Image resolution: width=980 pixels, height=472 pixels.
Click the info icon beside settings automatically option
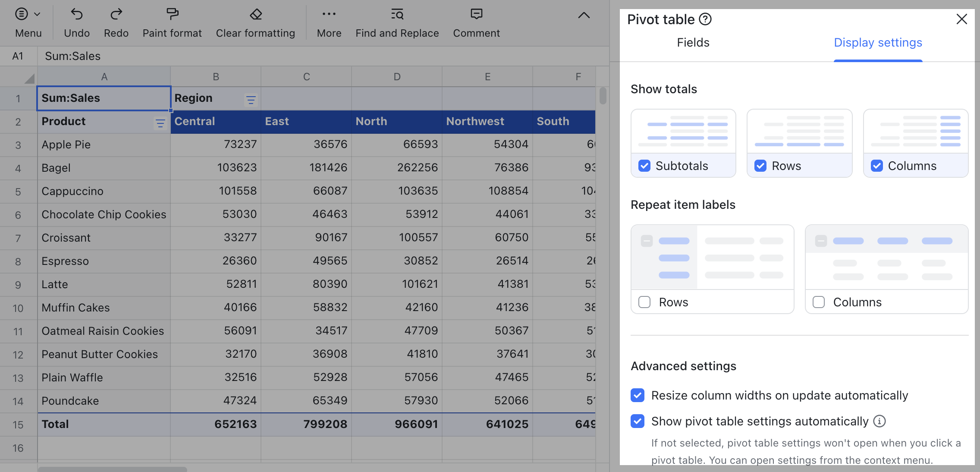pyautogui.click(x=880, y=421)
